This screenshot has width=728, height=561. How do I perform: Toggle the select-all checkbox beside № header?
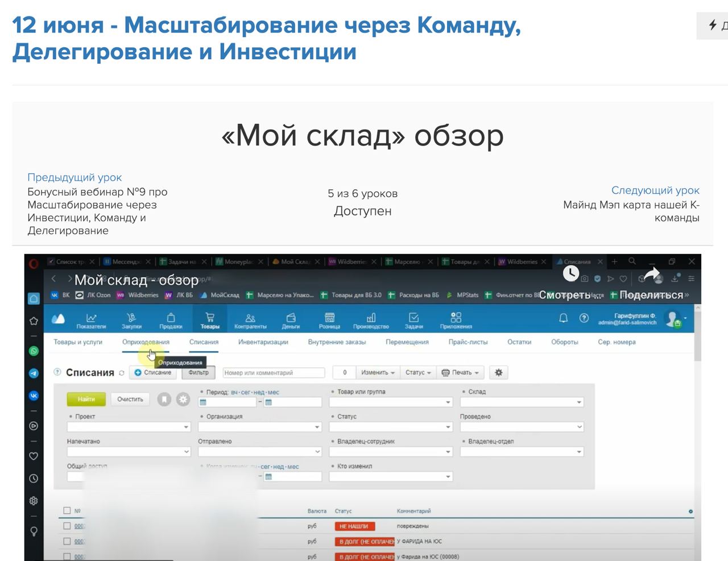coord(67,511)
